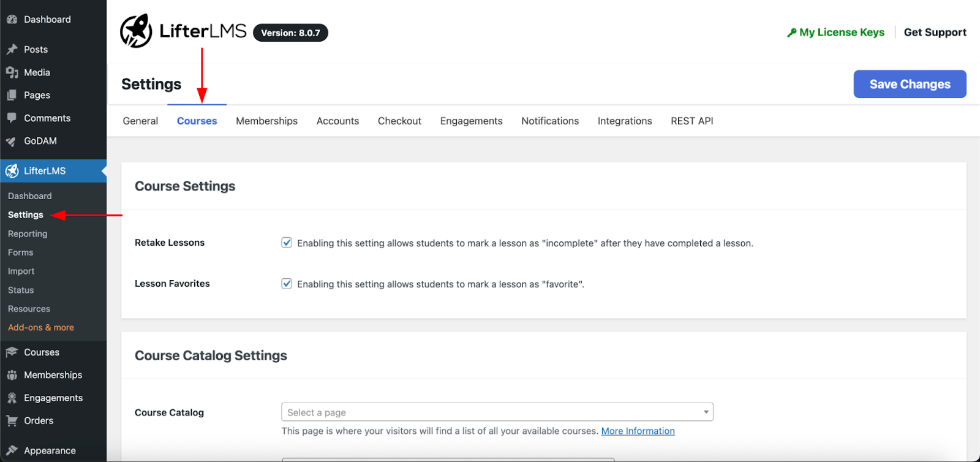This screenshot has width=980, height=462.
Task: Select Settings in LifterLMS submenu
Action: pos(26,215)
